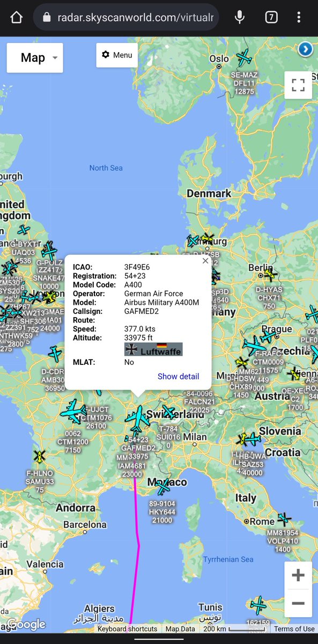Open the Terms of Use link
Viewport: 318px width, 644px height.
click(x=294, y=629)
